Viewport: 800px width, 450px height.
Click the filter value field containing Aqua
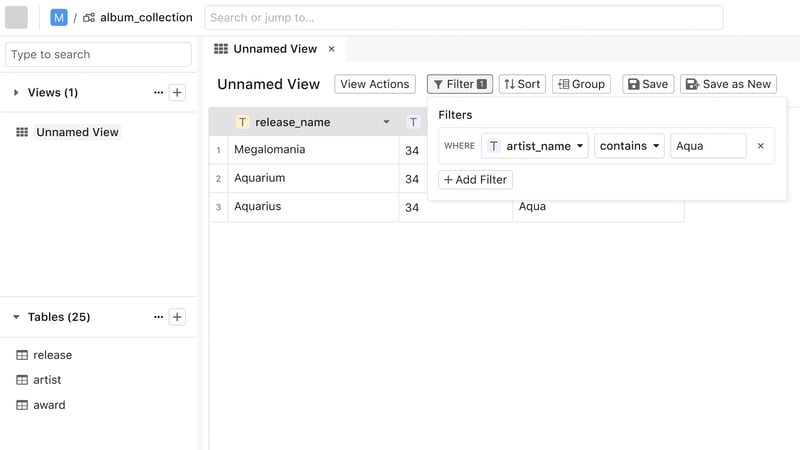(x=707, y=146)
